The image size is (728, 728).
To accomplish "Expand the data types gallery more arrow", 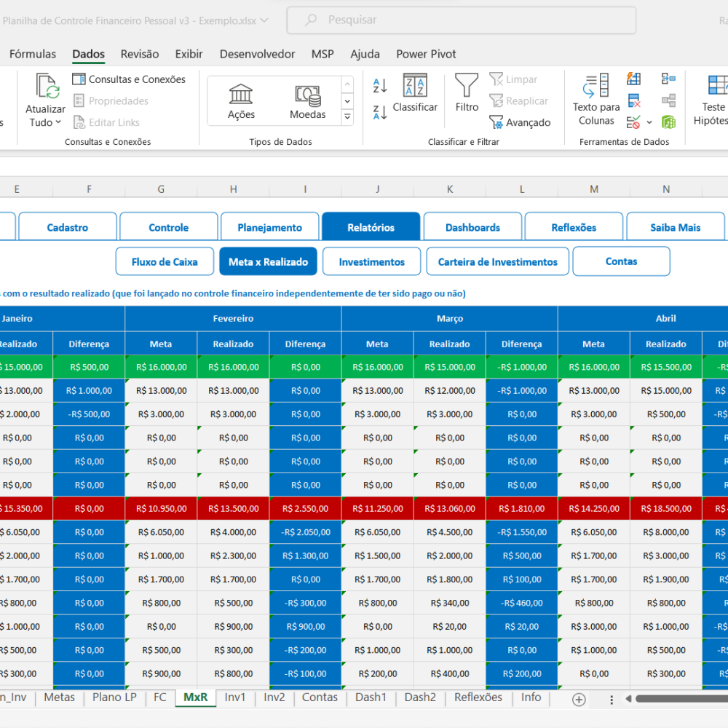I will click(347, 117).
